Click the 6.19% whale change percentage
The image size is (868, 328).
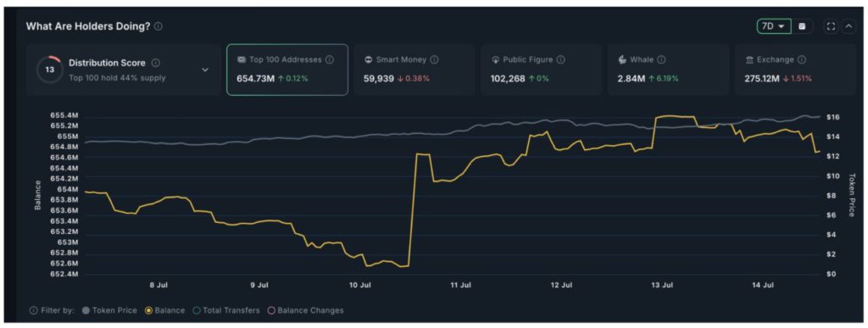pyautogui.click(x=668, y=79)
